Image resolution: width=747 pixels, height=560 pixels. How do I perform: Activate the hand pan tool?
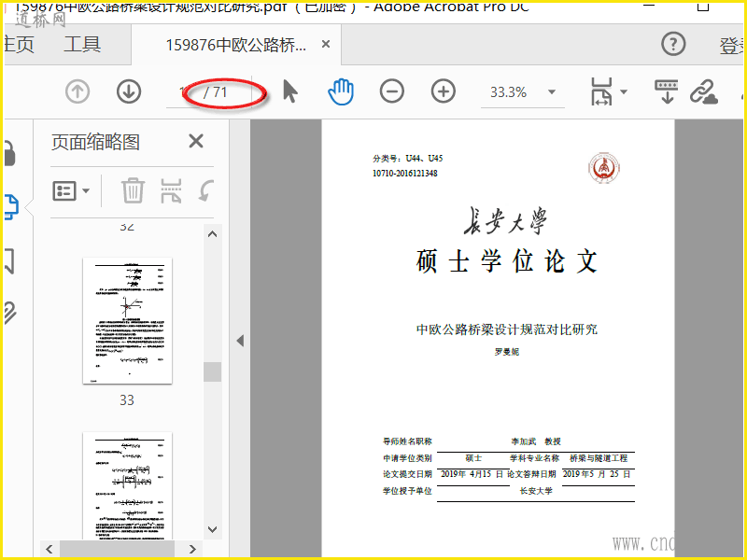coord(341,91)
